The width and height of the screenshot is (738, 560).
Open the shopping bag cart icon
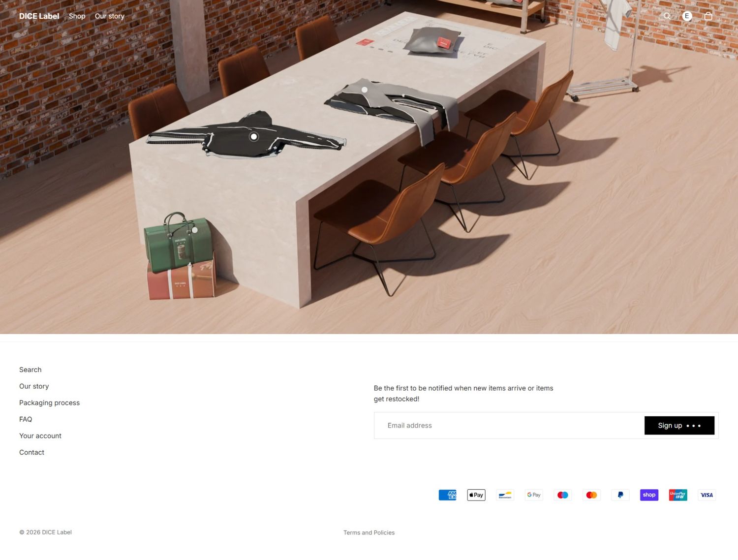pos(708,16)
